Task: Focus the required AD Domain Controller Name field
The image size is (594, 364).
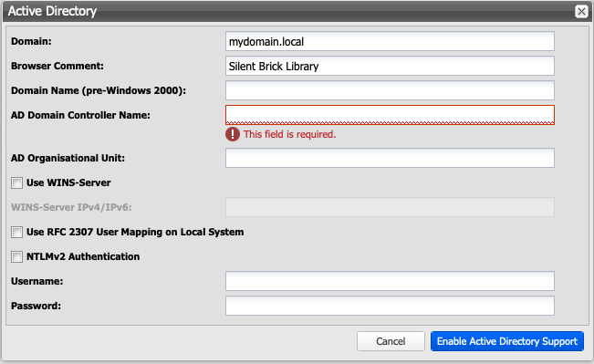Action: pos(390,115)
